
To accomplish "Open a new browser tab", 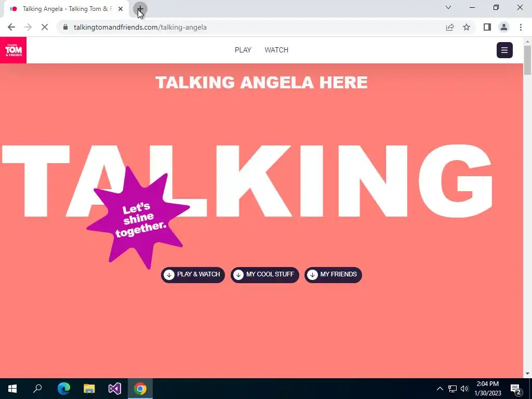I will (140, 9).
